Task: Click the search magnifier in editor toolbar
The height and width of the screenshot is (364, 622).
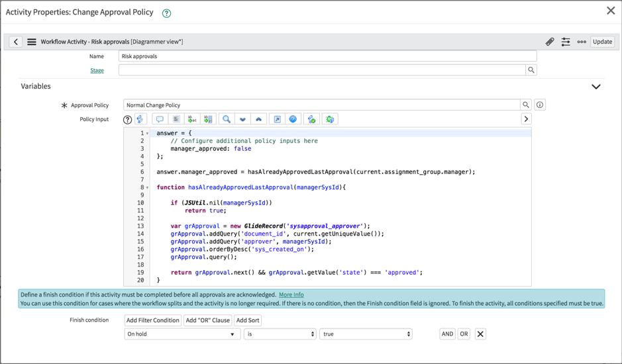Action: tap(227, 119)
